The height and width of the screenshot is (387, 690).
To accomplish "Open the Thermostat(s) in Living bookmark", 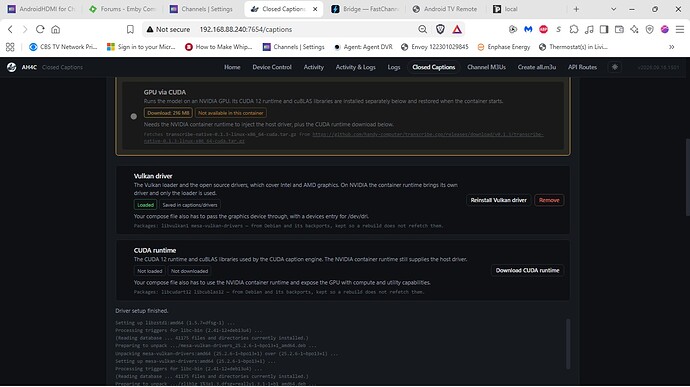I will (573, 47).
